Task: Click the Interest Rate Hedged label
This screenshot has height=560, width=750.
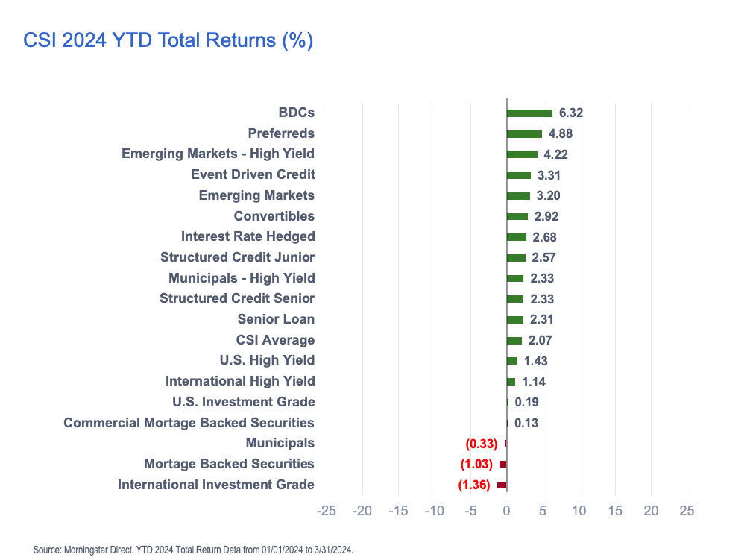Action: (248, 236)
